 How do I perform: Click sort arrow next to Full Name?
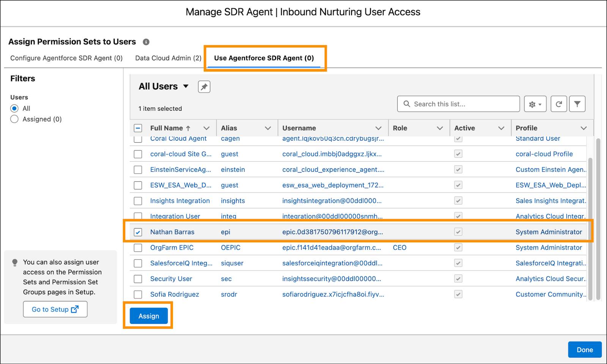point(188,128)
